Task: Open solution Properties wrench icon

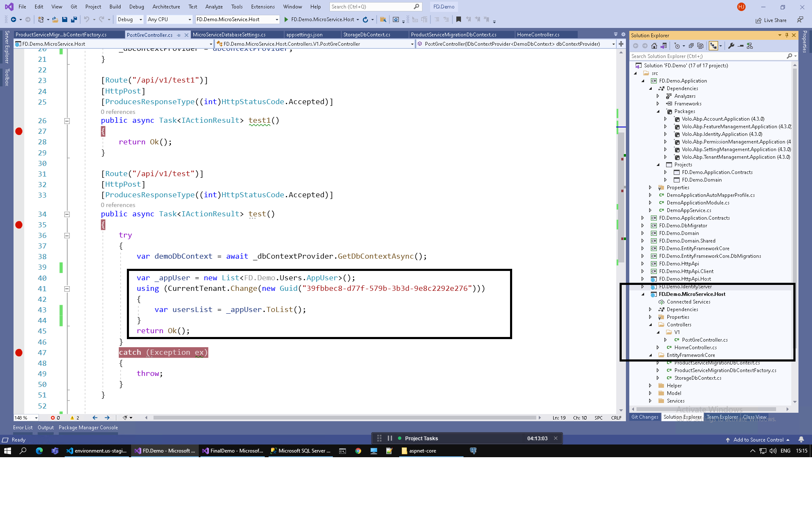Action: point(731,46)
